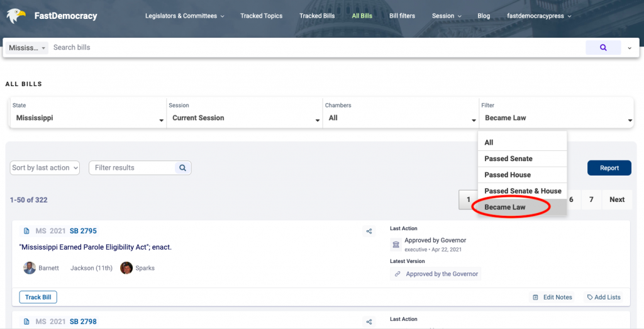
Task: Click the purple search magnifier button
Action: click(603, 47)
